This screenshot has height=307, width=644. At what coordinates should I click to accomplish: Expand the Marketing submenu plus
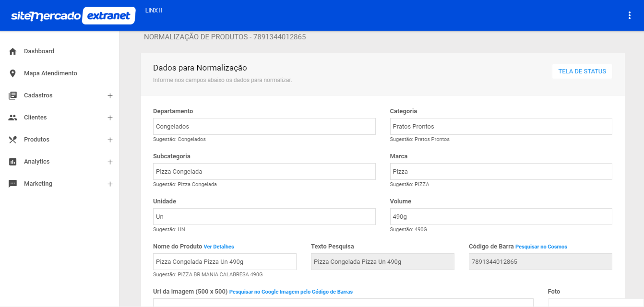pyautogui.click(x=110, y=184)
